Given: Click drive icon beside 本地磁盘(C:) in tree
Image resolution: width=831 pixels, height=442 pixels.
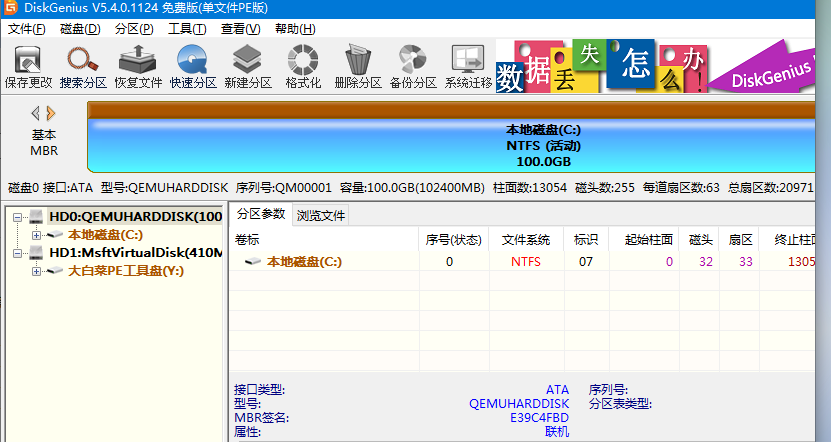Looking at the screenshot, I should tap(55, 234).
